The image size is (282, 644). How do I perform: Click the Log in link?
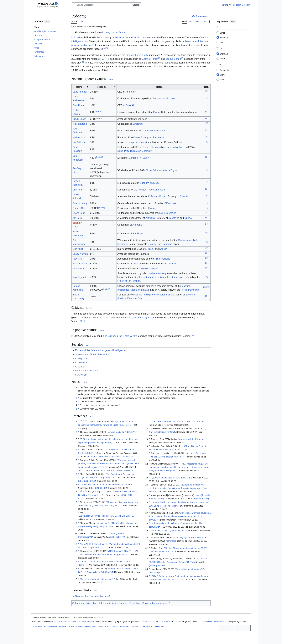point(247,5)
